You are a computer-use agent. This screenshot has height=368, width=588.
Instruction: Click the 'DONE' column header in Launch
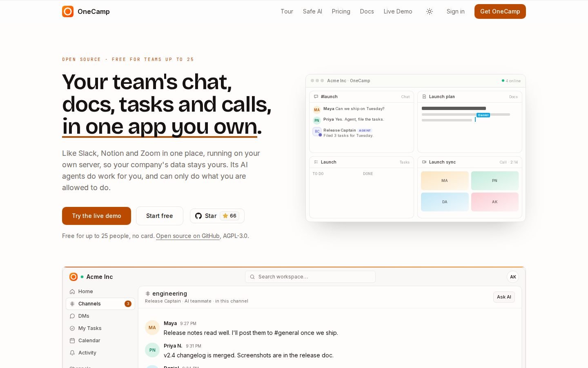tap(368, 174)
